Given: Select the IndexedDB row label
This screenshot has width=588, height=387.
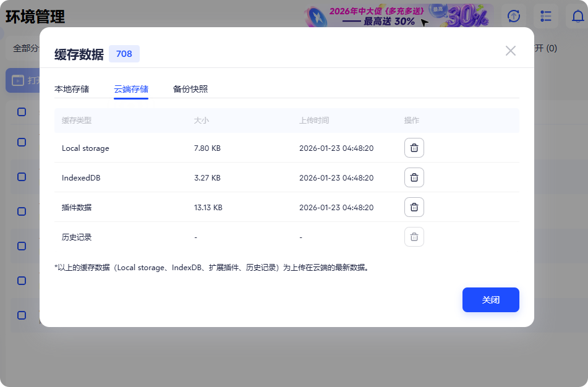Looking at the screenshot, I should pos(81,178).
